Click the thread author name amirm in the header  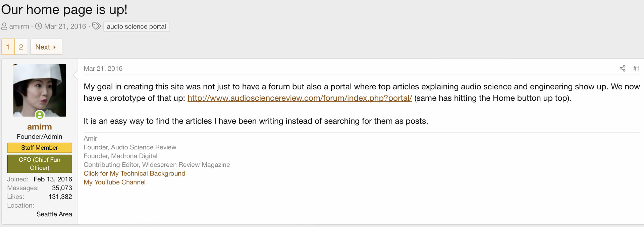[19, 26]
